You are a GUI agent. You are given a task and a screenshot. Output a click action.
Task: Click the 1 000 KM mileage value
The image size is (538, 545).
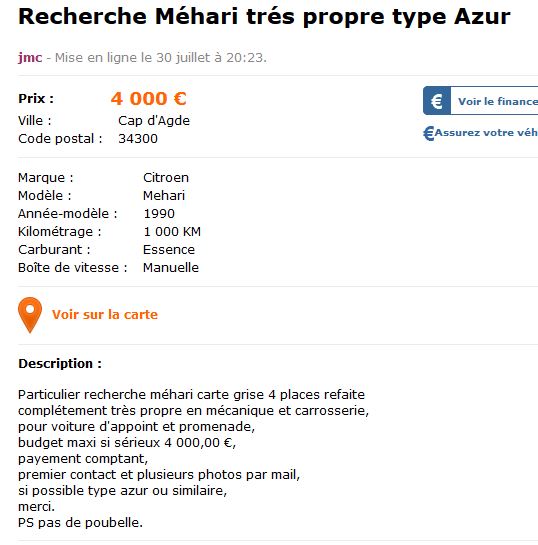172,232
